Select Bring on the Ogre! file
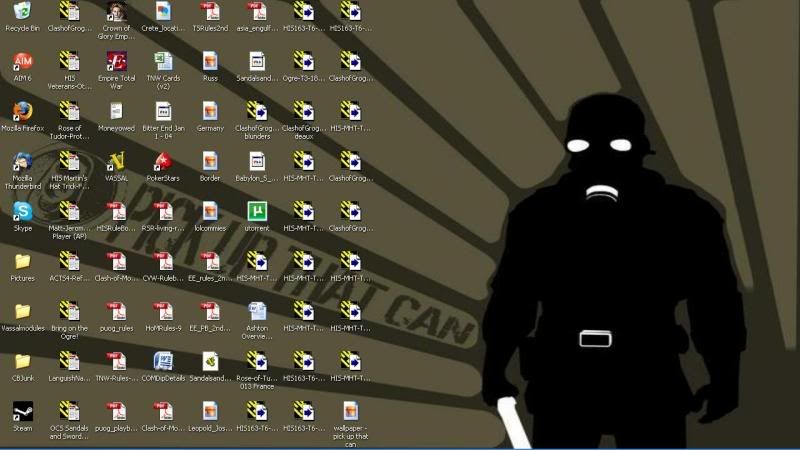The width and height of the screenshot is (800, 450). 69,311
